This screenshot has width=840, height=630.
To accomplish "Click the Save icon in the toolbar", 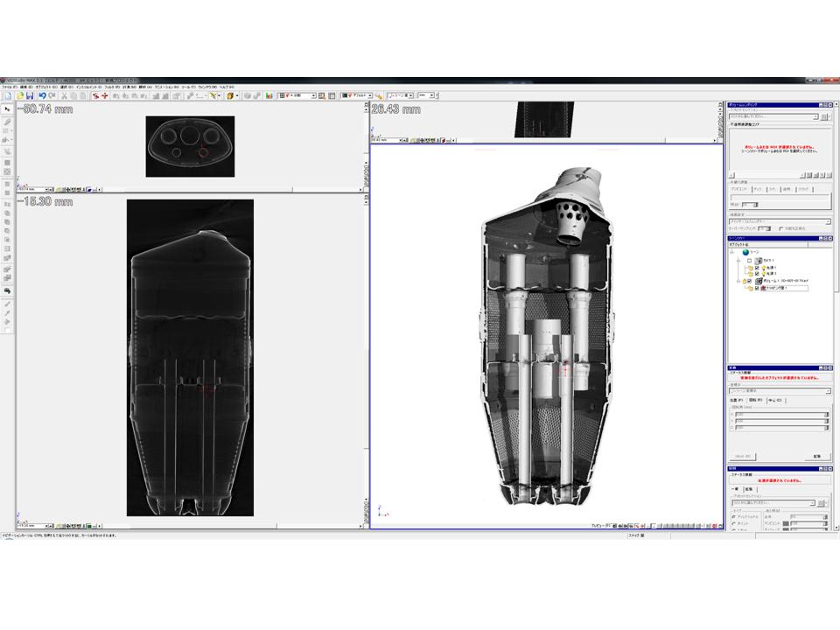I will pos(29,95).
